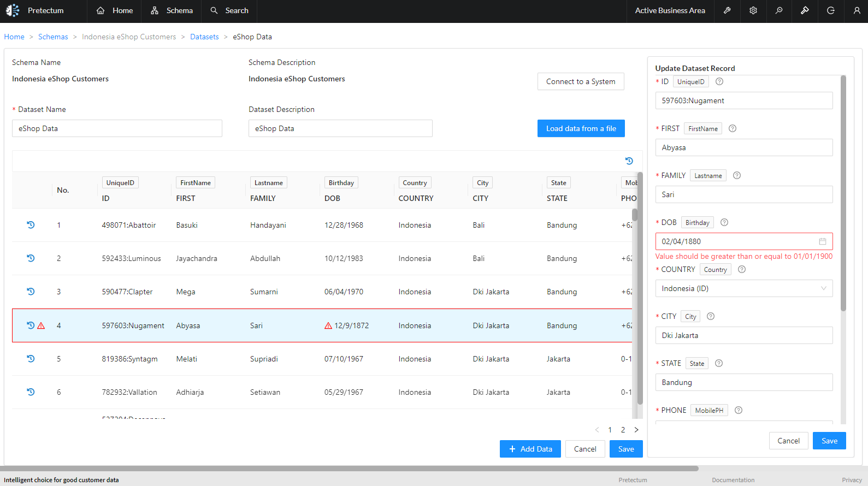The width and height of the screenshot is (868, 486).
Task: Click help icon next to City tag
Action: click(x=711, y=316)
